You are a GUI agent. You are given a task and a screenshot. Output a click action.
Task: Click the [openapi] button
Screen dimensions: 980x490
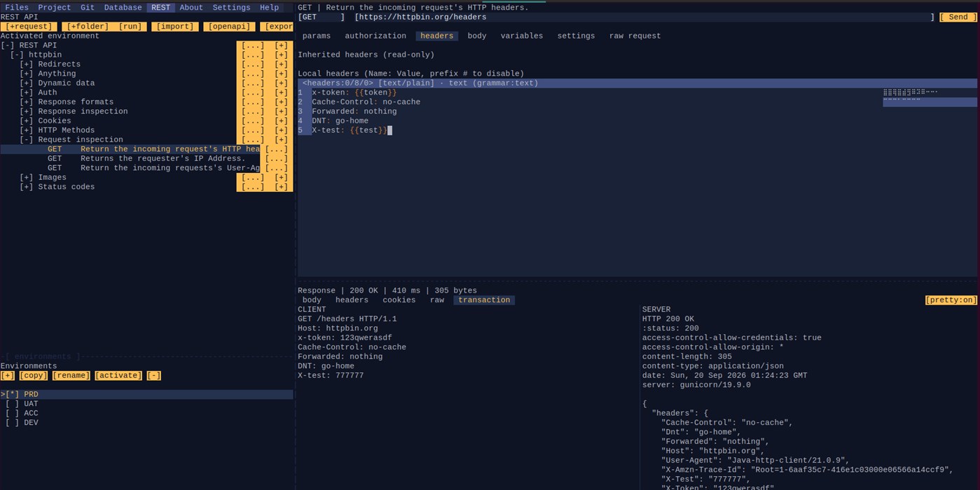pyautogui.click(x=229, y=27)
